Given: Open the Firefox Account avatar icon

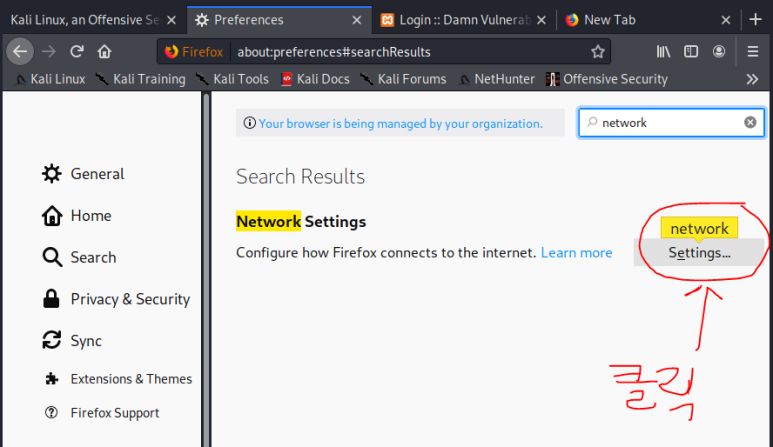Looking at the screenshot, I should coord(719,51).
